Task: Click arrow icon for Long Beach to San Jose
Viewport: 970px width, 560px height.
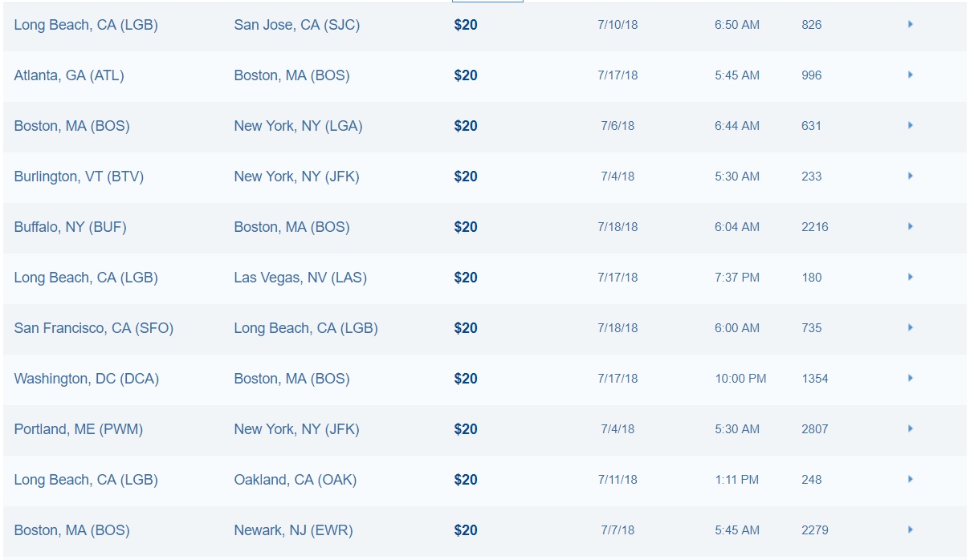Action: coord(911,25)
